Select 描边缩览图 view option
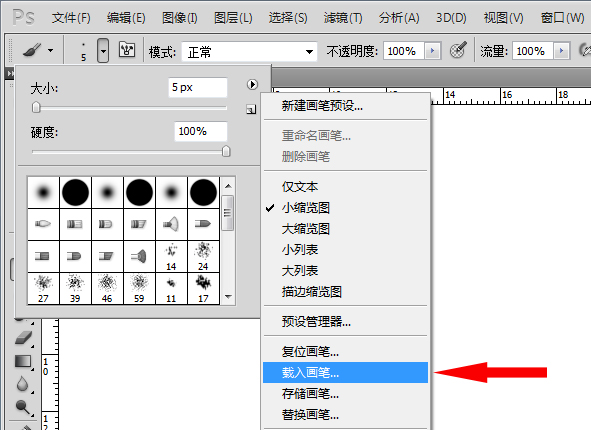 click(x=346, y=292)
